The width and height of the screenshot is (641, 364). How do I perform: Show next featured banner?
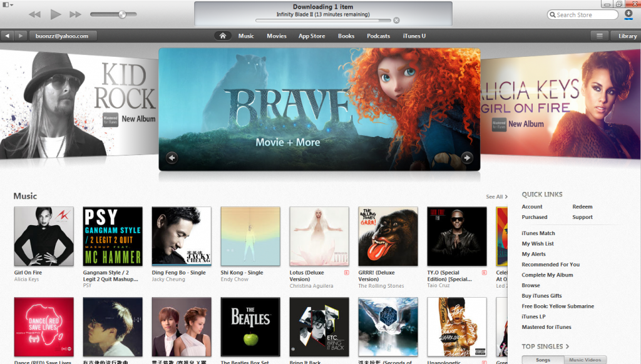click(x=467, y=158)
